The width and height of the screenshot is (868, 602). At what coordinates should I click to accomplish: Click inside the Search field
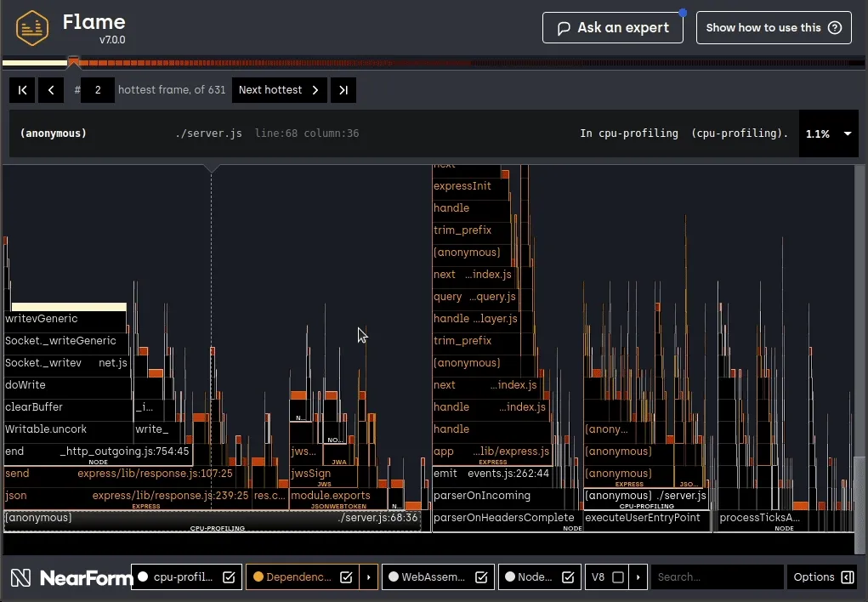717,576
